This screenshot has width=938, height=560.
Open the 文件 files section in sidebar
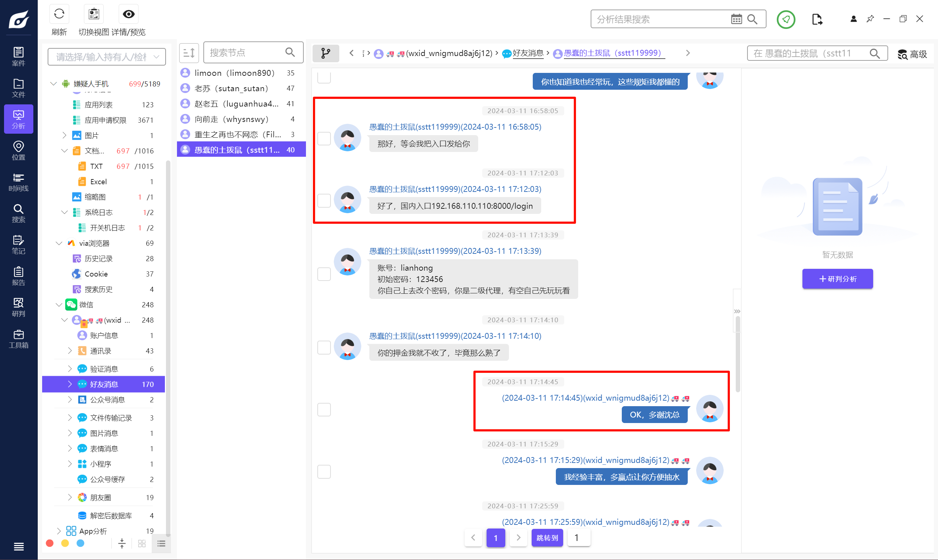pyautogui.click(x=18, y=88)
